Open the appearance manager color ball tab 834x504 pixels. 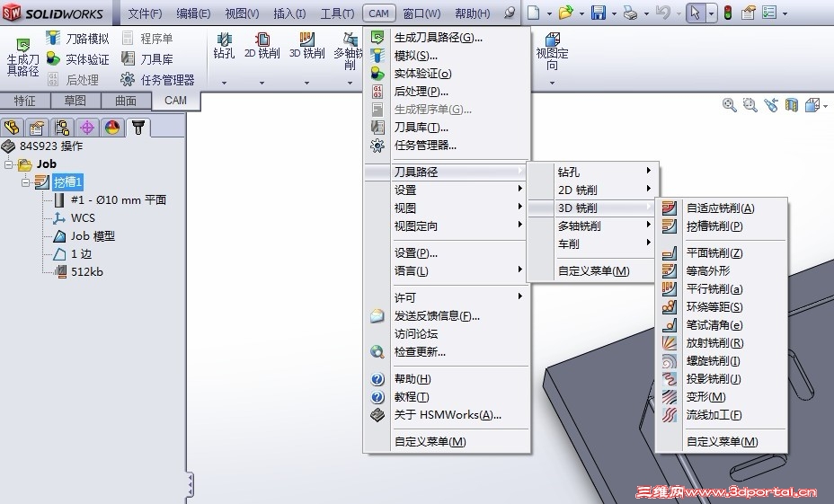click(x=112, y=128)
